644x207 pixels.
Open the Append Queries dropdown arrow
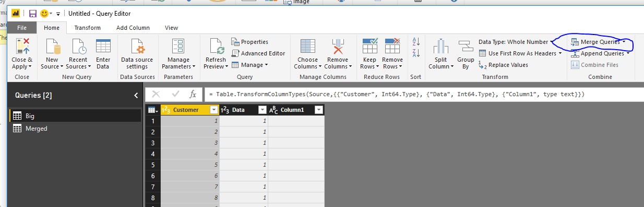coord(628,53)
